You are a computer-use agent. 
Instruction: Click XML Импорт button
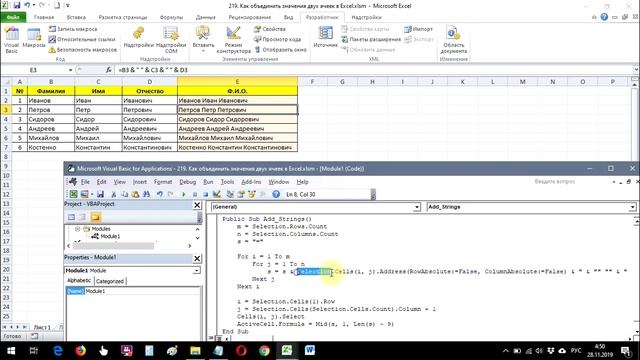[x=418, y=29]
